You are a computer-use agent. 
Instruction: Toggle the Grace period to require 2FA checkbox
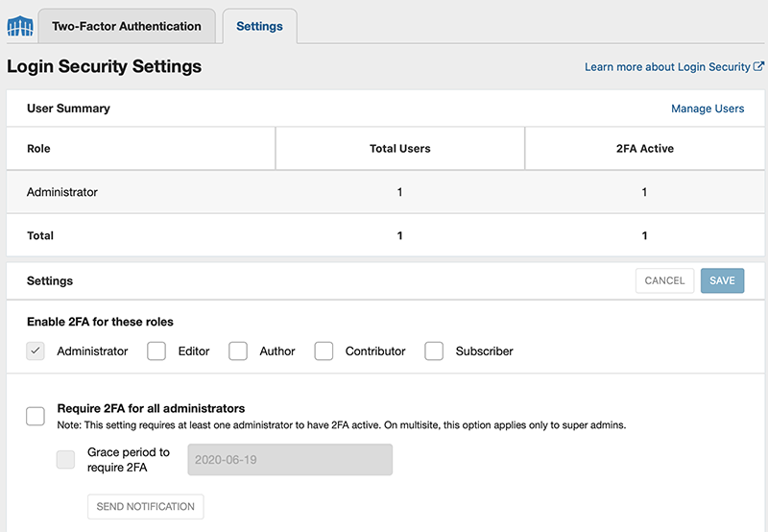point(65,460)
